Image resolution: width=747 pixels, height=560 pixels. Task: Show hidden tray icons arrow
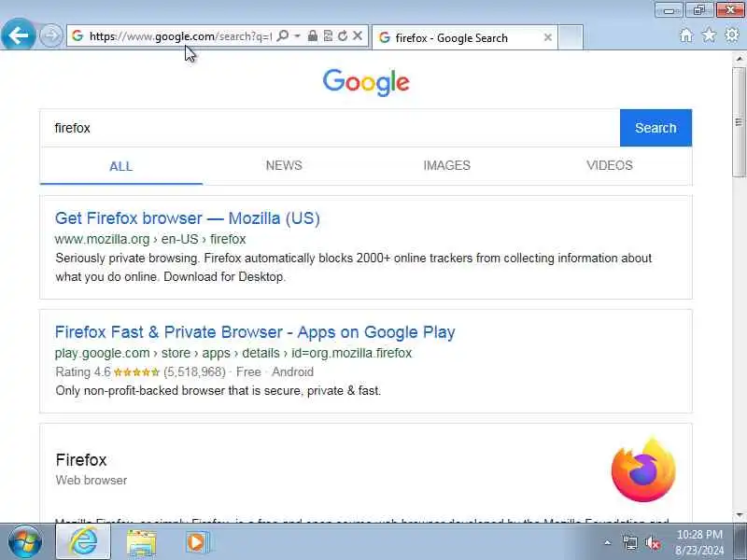(x=608, y=542)
